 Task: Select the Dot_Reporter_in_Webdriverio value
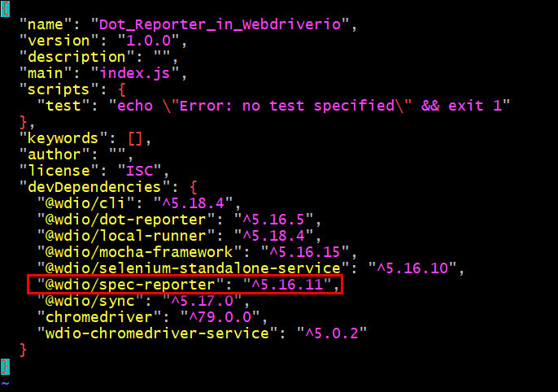(x=220, y=24)
